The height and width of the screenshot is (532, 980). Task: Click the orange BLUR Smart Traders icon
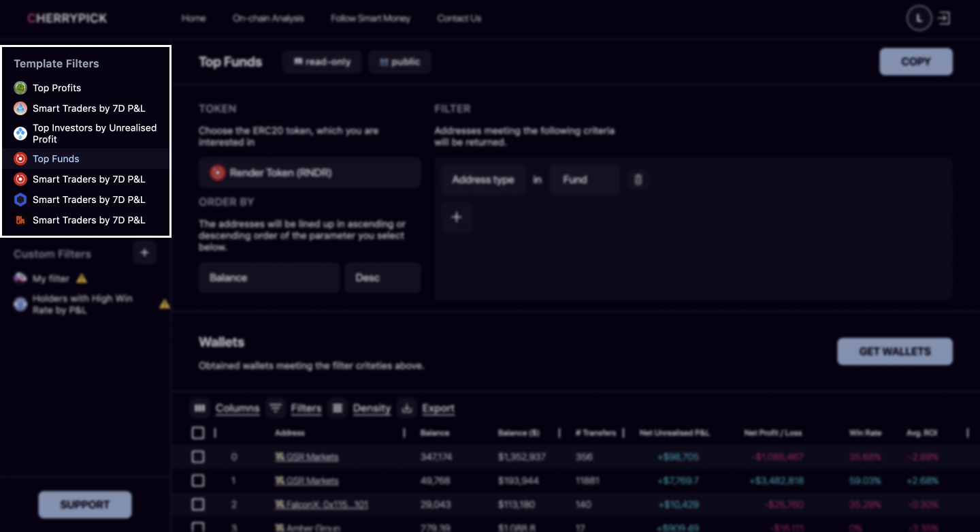pyautogui.click(x=20, y=220)
